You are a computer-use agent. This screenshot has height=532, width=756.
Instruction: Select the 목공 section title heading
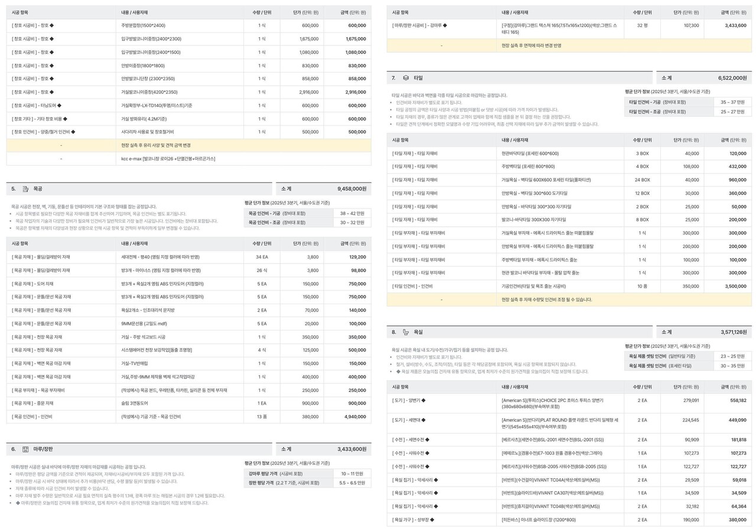[38, 189]
